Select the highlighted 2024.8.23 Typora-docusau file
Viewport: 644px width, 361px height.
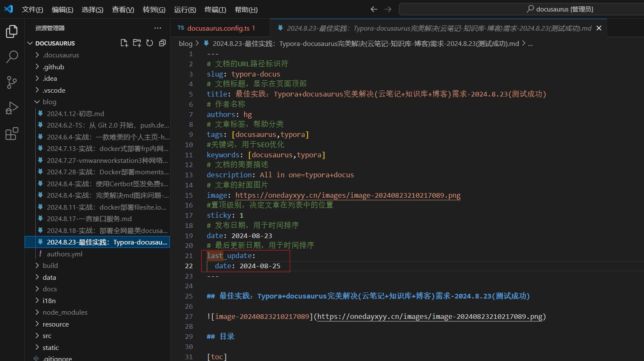click(97, 242)
